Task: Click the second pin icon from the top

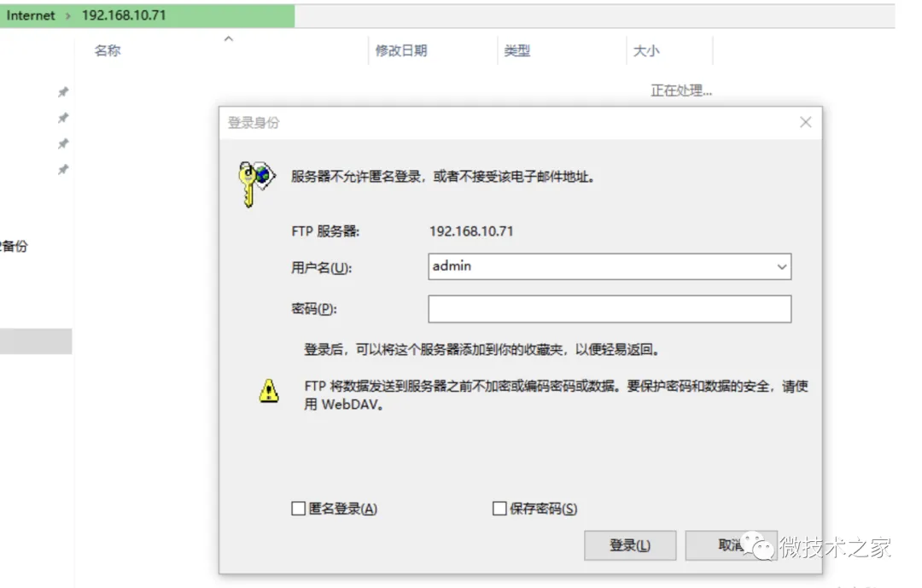Action: tap(62, 118)
